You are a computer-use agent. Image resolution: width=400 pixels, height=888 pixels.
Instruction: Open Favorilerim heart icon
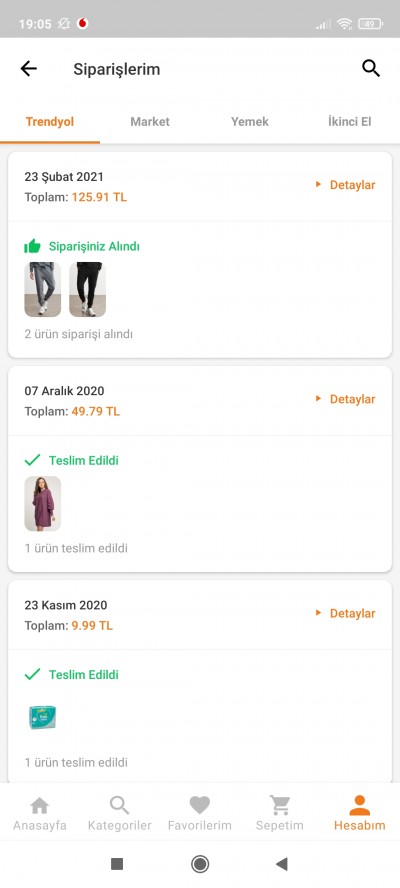click(199, 805)
